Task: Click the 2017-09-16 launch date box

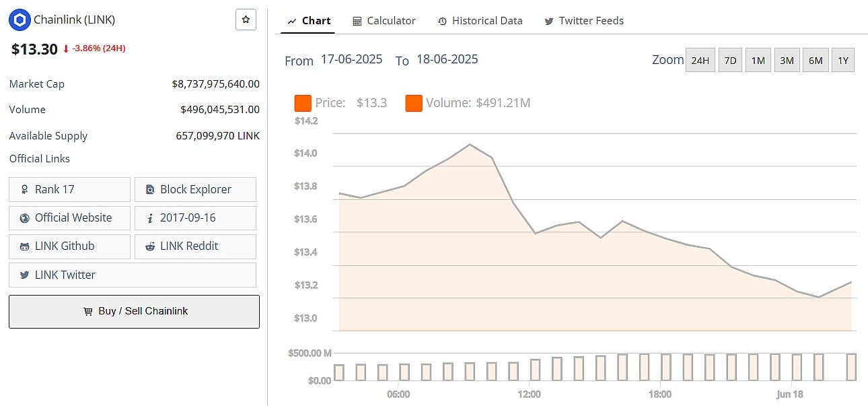Action: [x=195, y=217]
